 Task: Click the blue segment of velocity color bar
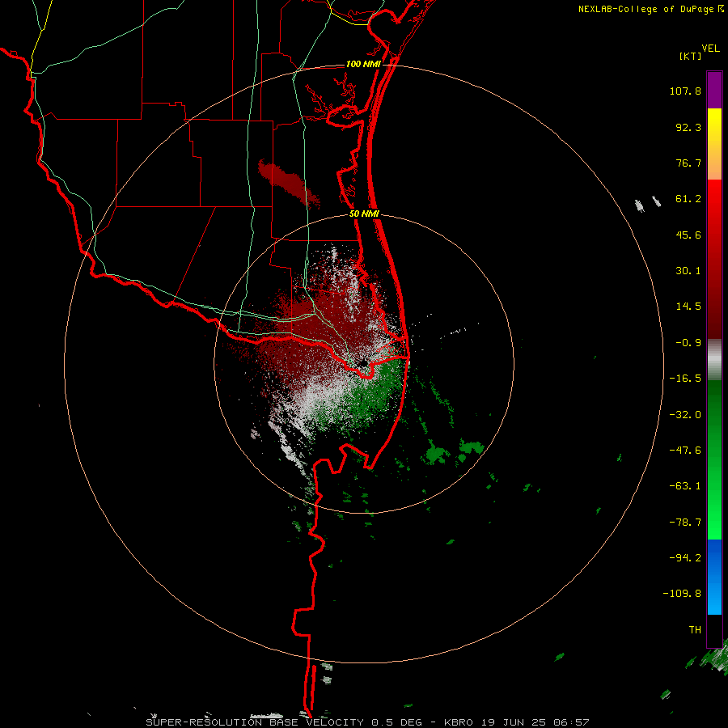(x=714, y=577)
